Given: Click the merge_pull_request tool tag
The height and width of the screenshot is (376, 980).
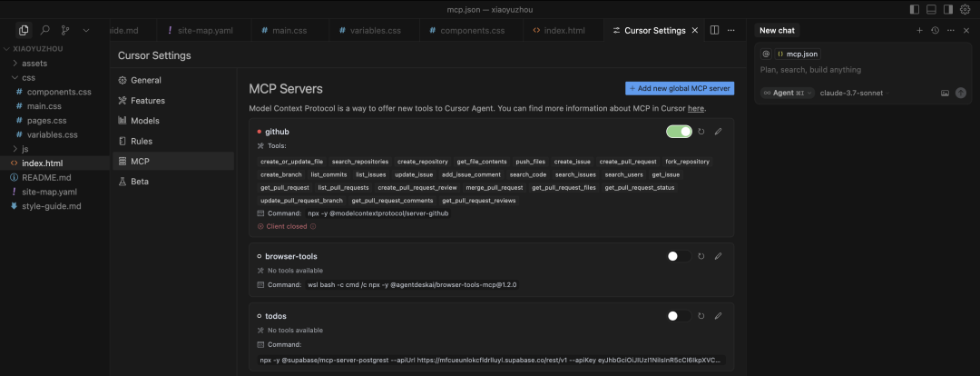Looking at the screenshot, I should coord(495,187).
